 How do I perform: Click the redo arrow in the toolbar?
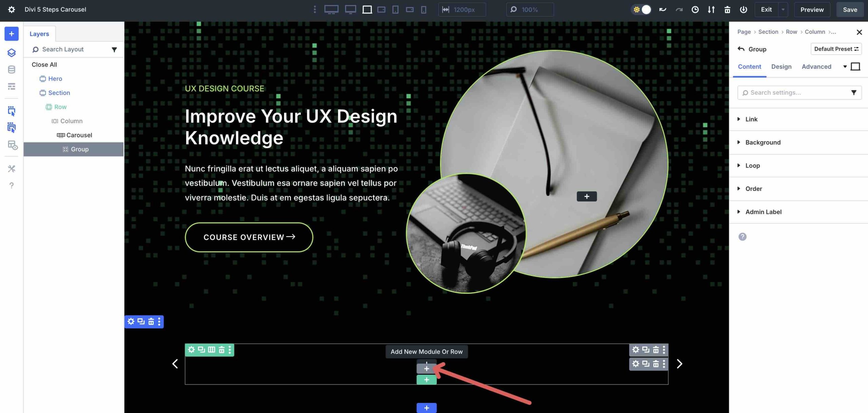(x=679, y=9)
